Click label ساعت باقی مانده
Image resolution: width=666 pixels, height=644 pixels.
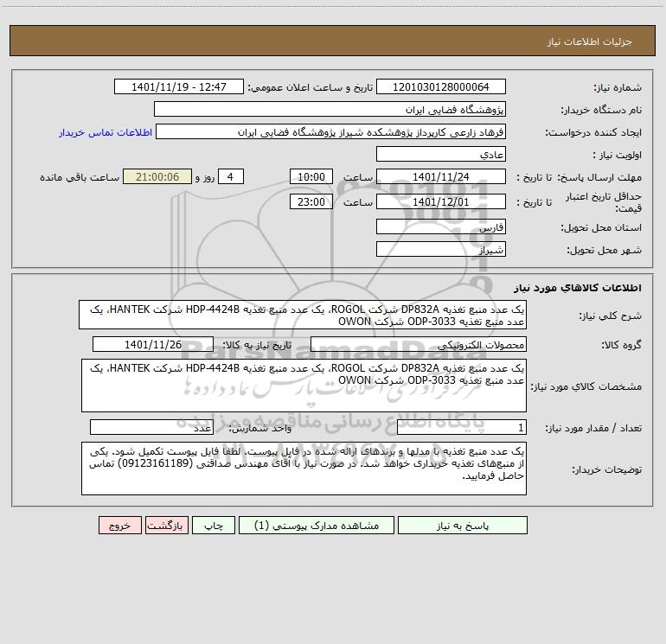click(80, 177)
